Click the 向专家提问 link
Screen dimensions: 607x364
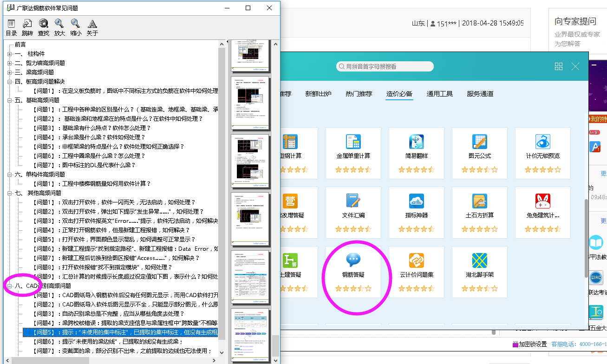[x=575, y=21]
